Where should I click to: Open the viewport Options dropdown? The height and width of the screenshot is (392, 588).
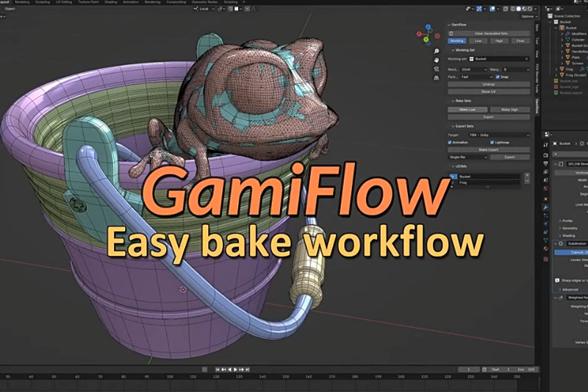click(528, 16)
